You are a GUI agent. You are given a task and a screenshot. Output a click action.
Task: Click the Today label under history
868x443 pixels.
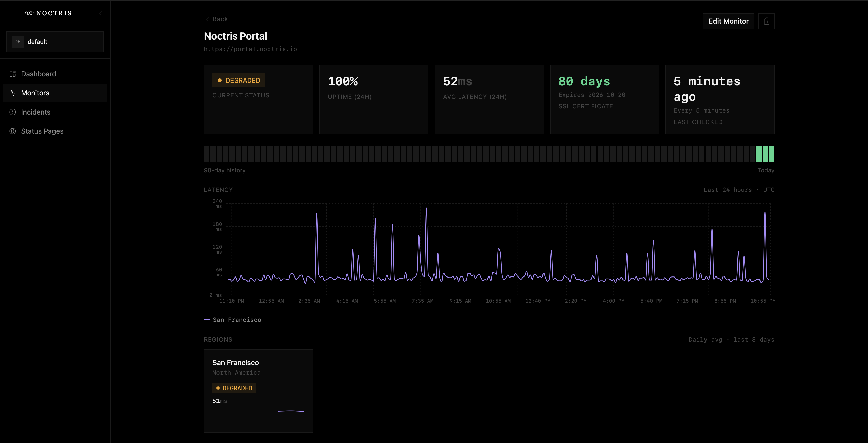766,171
